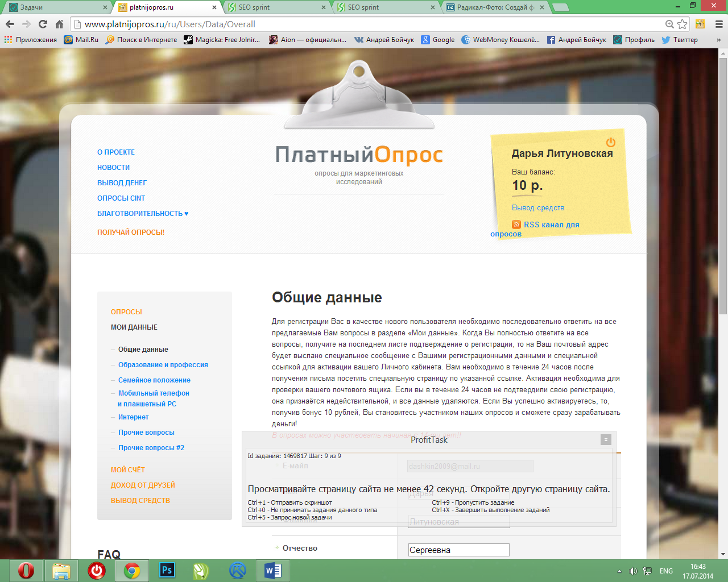Select Прочие вопросы #2 in sidebar

[151, 448]
